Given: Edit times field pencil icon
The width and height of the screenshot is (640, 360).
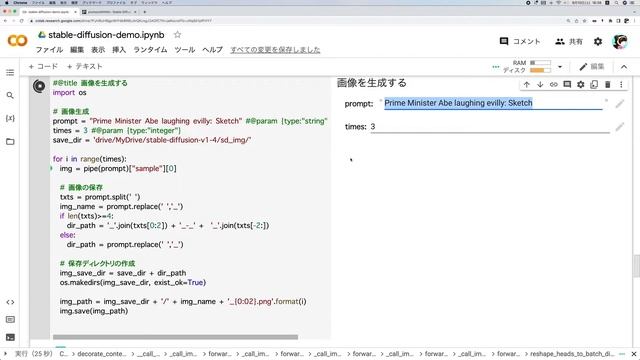Looking at the screenshot, I should coord(620,127).
